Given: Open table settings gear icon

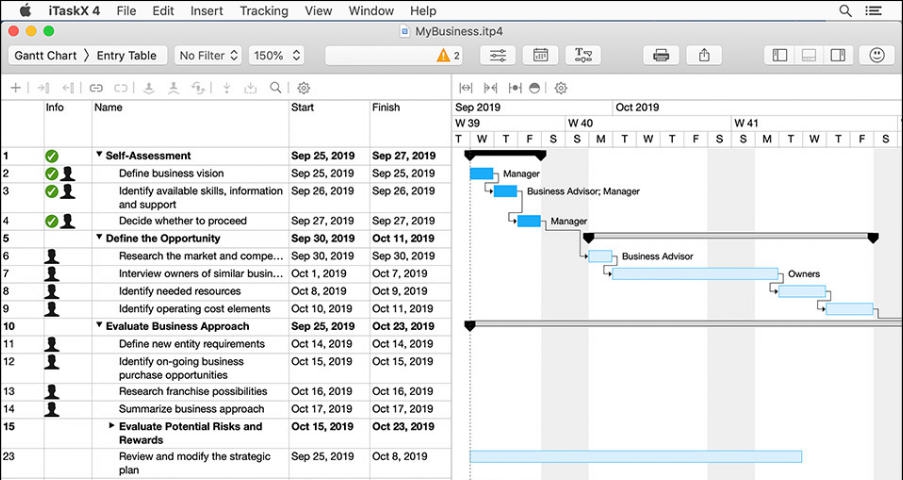Looking at the screenshot, I should point(303,88).
